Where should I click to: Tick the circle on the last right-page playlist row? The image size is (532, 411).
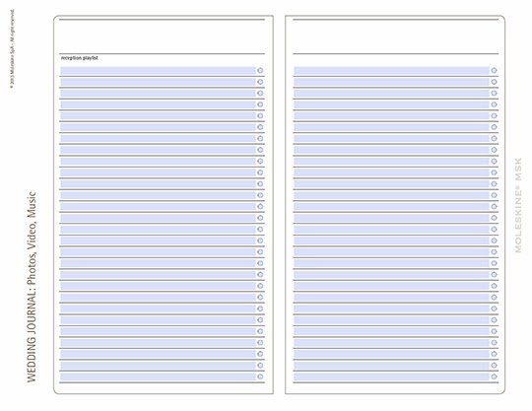(494, 377)
